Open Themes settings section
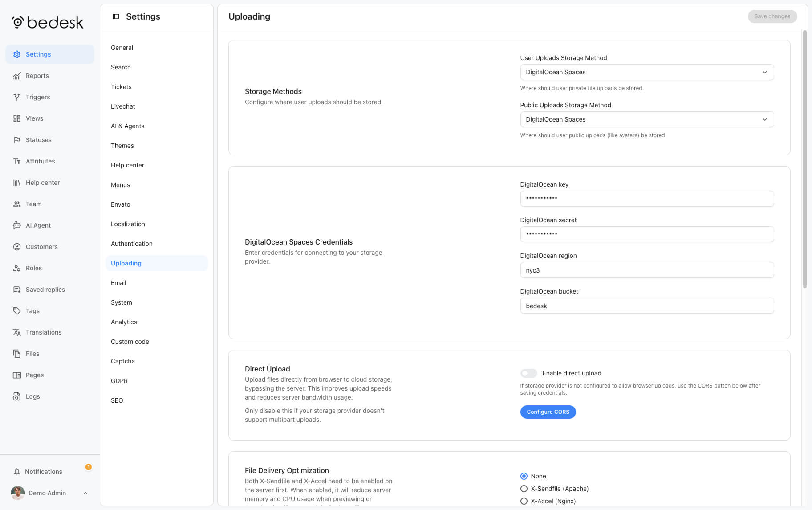 click(x=157, y=146)
